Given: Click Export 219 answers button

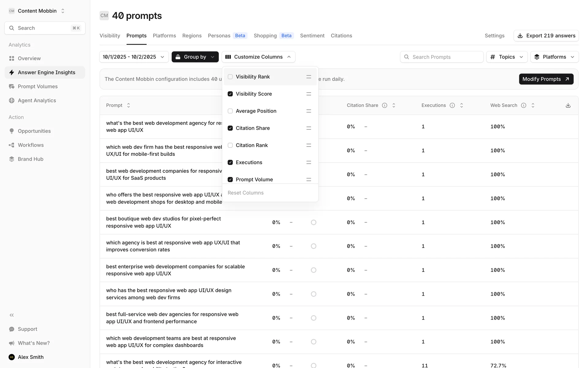Looking at the screenshot, I should (x=546, y=36).
